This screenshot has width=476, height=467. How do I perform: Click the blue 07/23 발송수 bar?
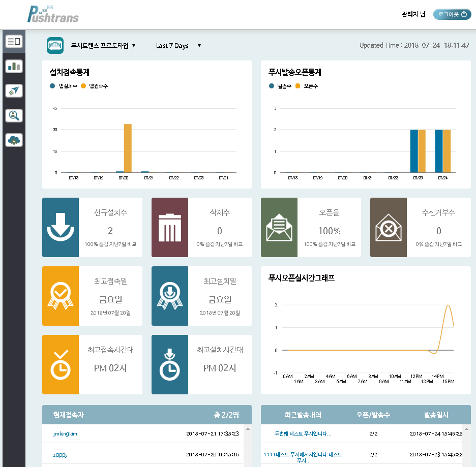pyautogui.click(x=414, y=151)
